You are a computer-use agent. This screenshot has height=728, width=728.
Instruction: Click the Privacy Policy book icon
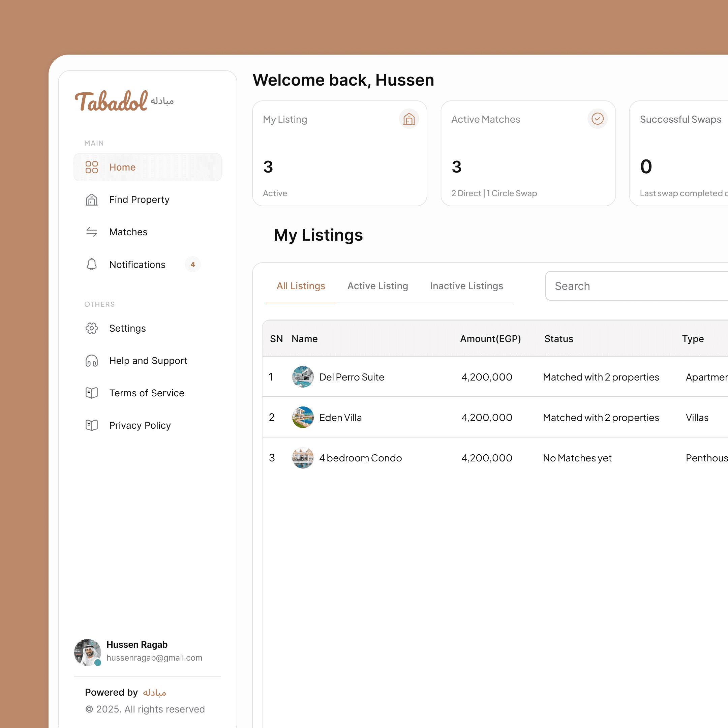92,425
